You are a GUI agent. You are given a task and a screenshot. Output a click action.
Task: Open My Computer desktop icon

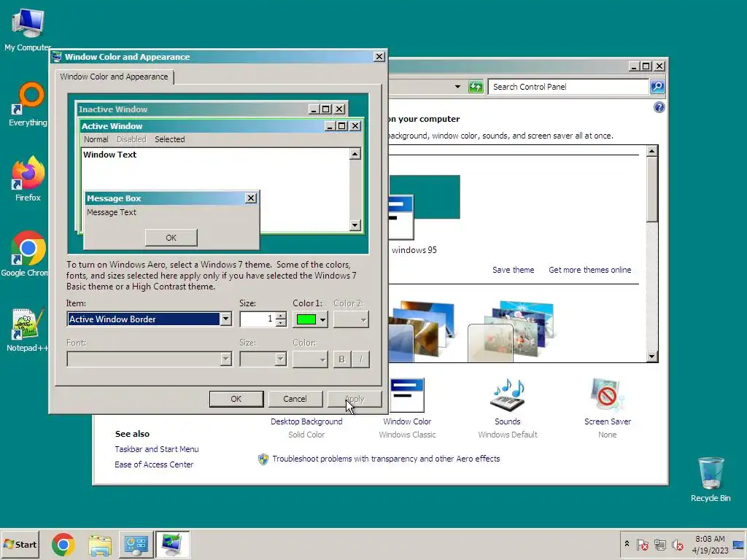coord(28,28)
